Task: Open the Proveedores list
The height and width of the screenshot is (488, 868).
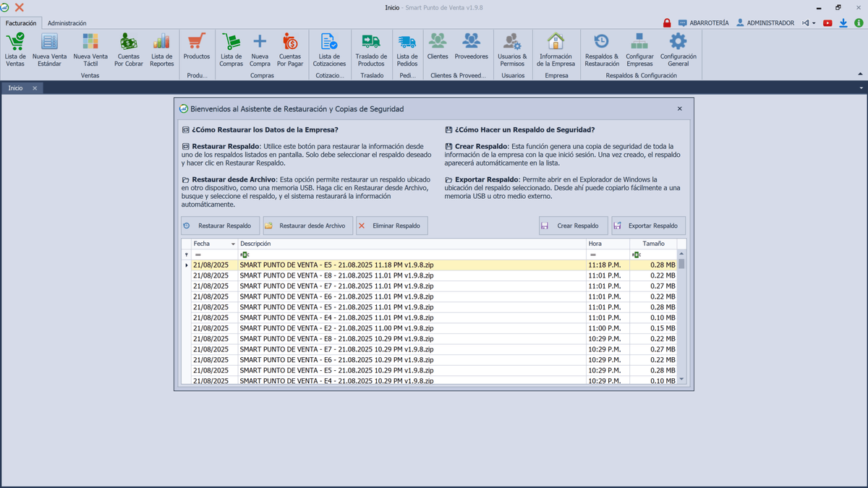Action: (x=472, y=46)
